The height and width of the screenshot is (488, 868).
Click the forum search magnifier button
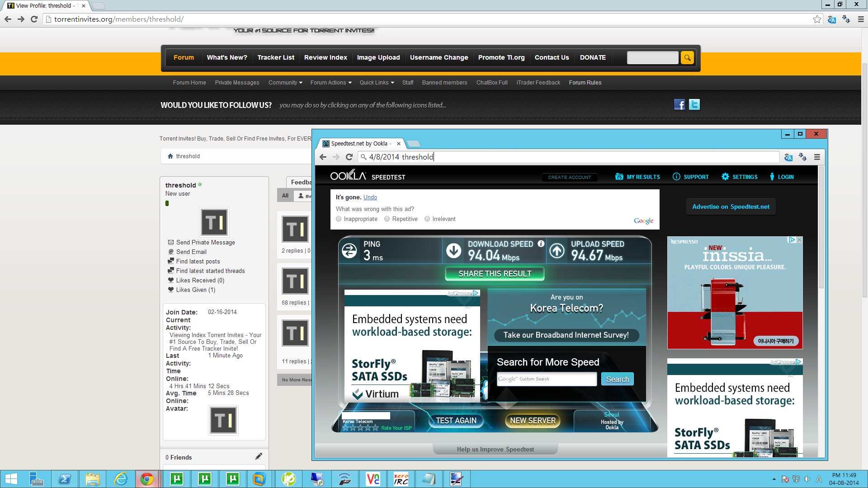click(x=687, y=57)
